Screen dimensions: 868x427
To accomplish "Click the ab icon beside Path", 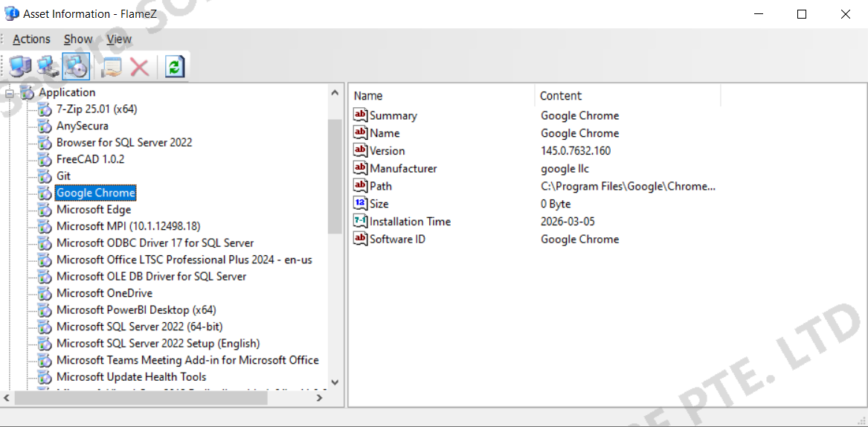I will [x=361, y=186].
